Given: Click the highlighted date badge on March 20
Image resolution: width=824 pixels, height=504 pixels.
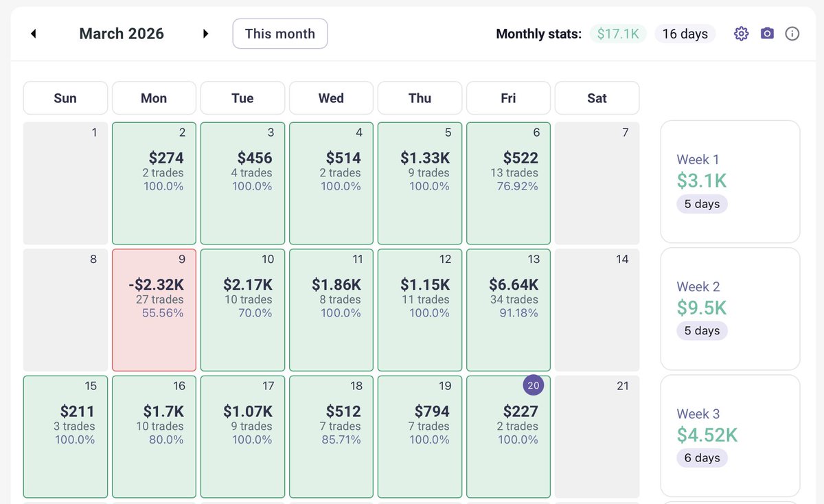Looking at the screenshot, I should pos(534,385).
